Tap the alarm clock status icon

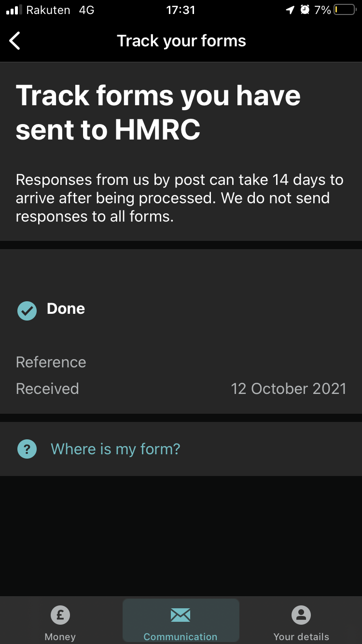(x=305, y=10)
